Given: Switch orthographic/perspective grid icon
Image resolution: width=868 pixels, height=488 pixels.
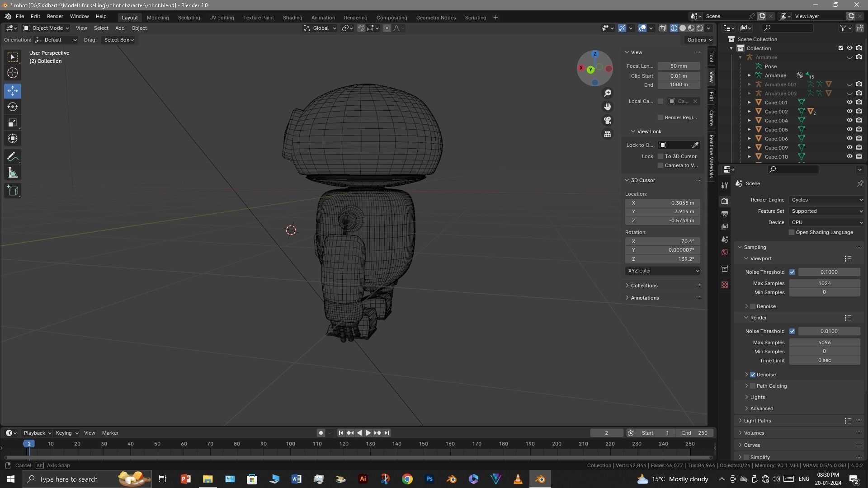Looking at the screenshot, I should 608,134.
